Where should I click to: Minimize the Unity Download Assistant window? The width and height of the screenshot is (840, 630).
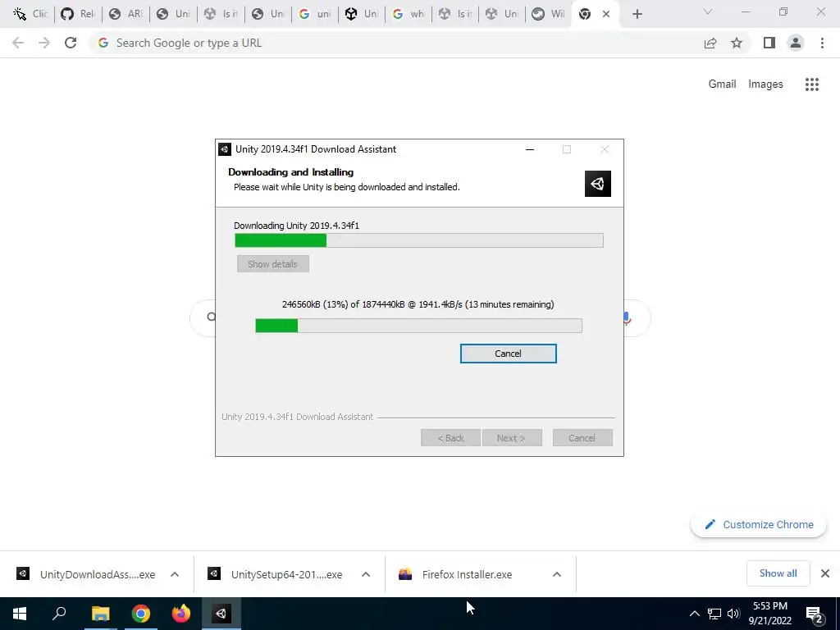(x=530, y=149)
